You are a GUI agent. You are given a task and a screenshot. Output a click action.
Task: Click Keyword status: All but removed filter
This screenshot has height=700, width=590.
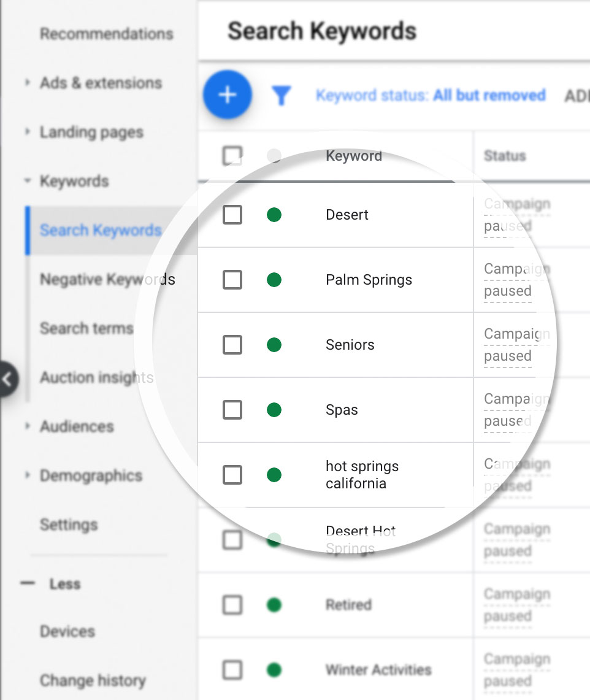point(431,95)
